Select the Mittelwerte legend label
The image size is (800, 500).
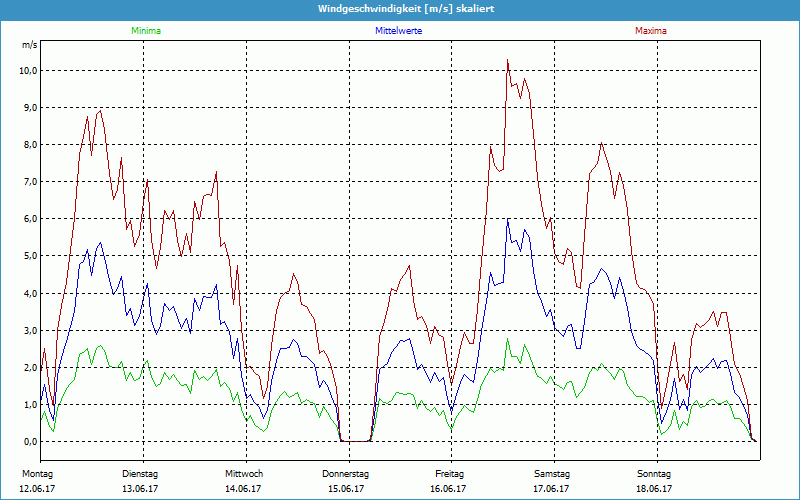point(398,31)
